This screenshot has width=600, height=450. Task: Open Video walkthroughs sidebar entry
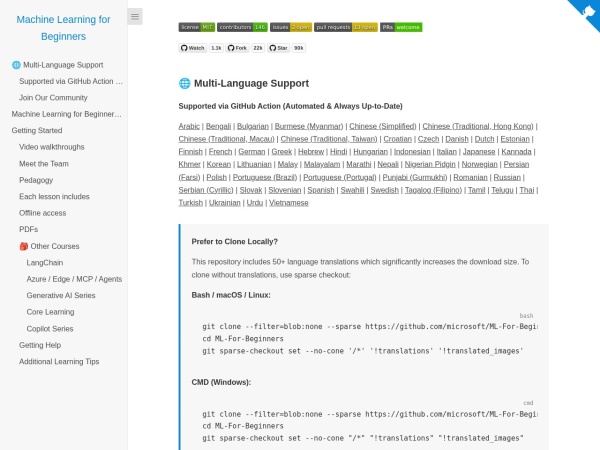(52, 147)
